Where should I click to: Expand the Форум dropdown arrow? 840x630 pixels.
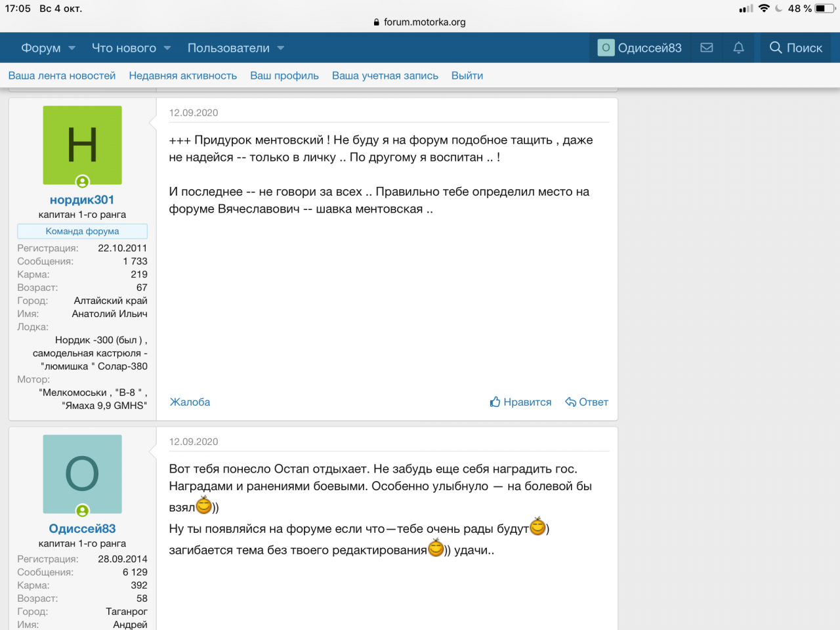coord(72,48)
